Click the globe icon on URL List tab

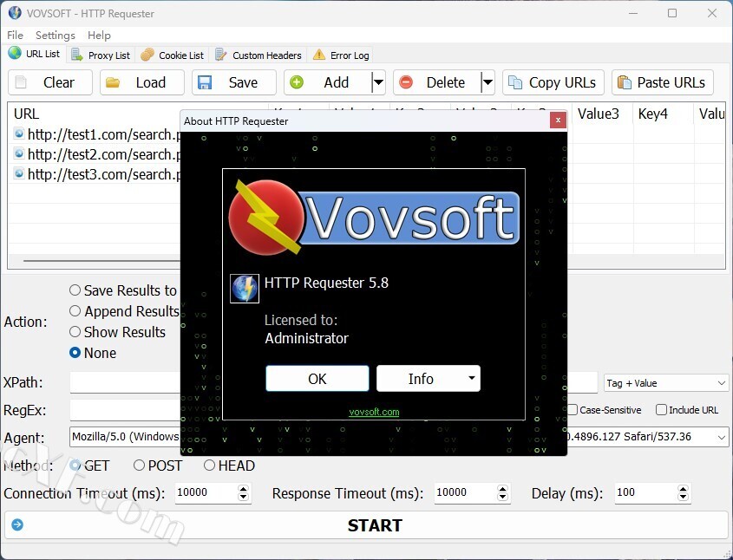pyautogui.click(x=15, y=53)
